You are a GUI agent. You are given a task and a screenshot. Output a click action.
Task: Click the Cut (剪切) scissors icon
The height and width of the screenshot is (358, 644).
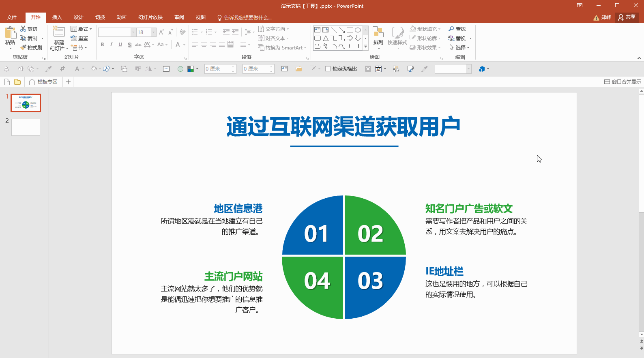(x=23, y=29)
